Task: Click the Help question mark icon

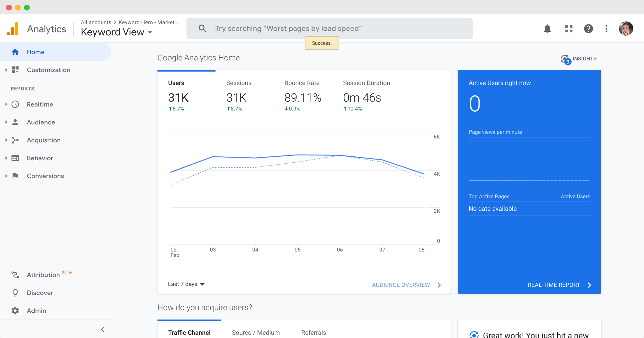Action: 589,29
